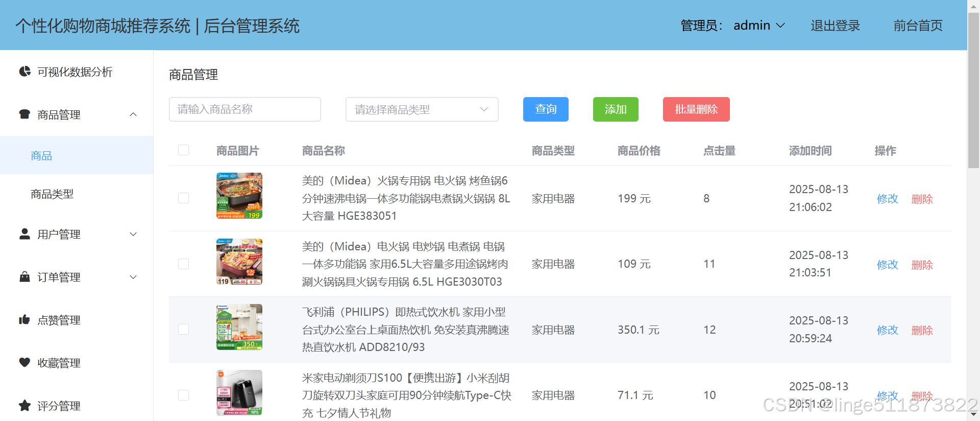Check the box for the 109 元 Midea row
The width and height of the screenshot is (980, 421).
tap(183, 264)
